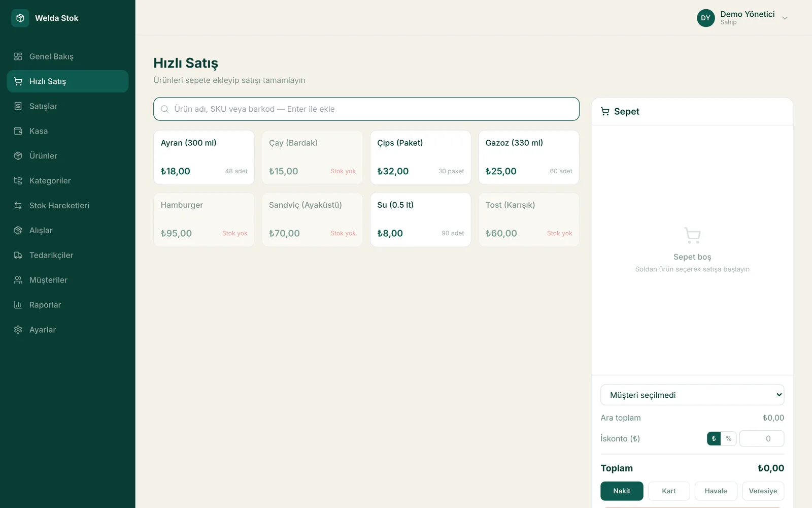Focus the product search field
The image size is (812, 508).
pos(366,109)
